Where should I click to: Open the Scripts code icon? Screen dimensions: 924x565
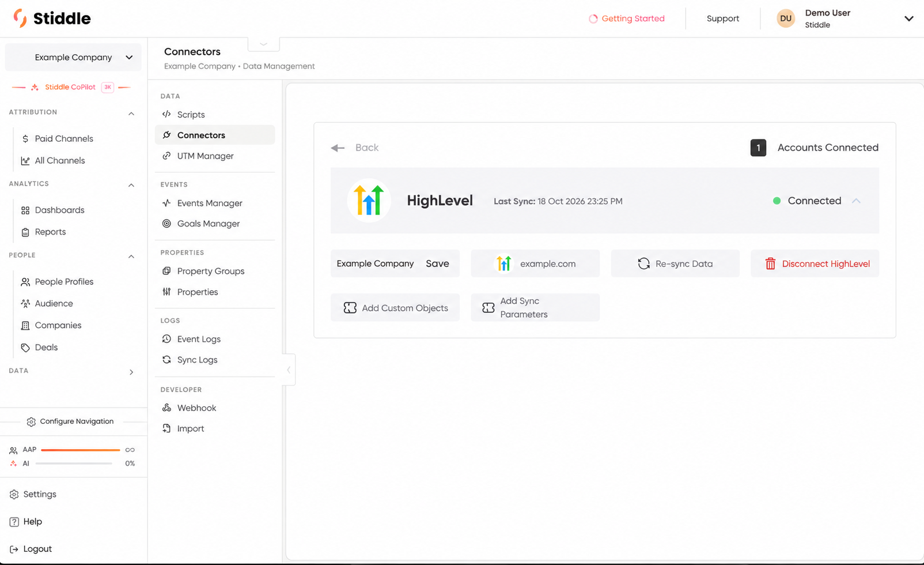pyautogui.click(x=166, y=114)
